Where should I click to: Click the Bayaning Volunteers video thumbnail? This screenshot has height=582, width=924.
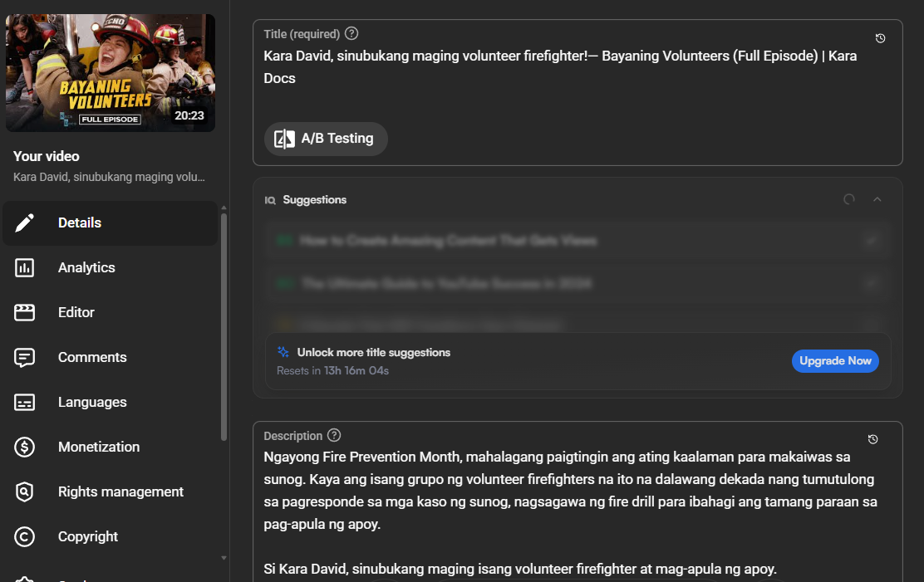tap(111, 73)
